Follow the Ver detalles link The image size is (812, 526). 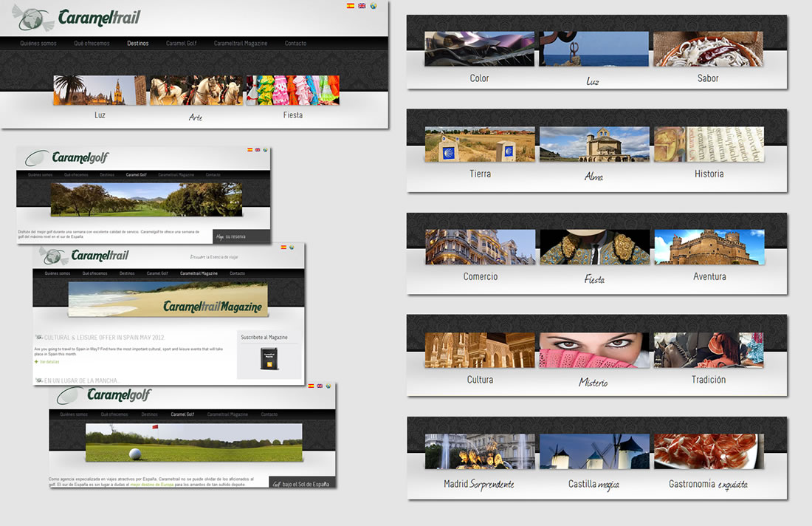click(49, 362)
